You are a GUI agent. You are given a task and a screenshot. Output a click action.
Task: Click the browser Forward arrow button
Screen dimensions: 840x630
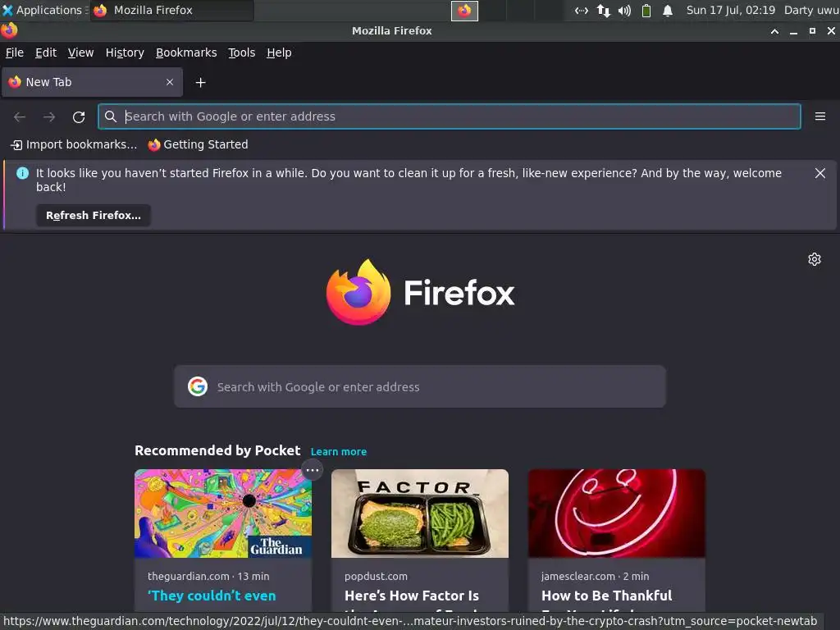pyautogui.click(x=49, y=116)
